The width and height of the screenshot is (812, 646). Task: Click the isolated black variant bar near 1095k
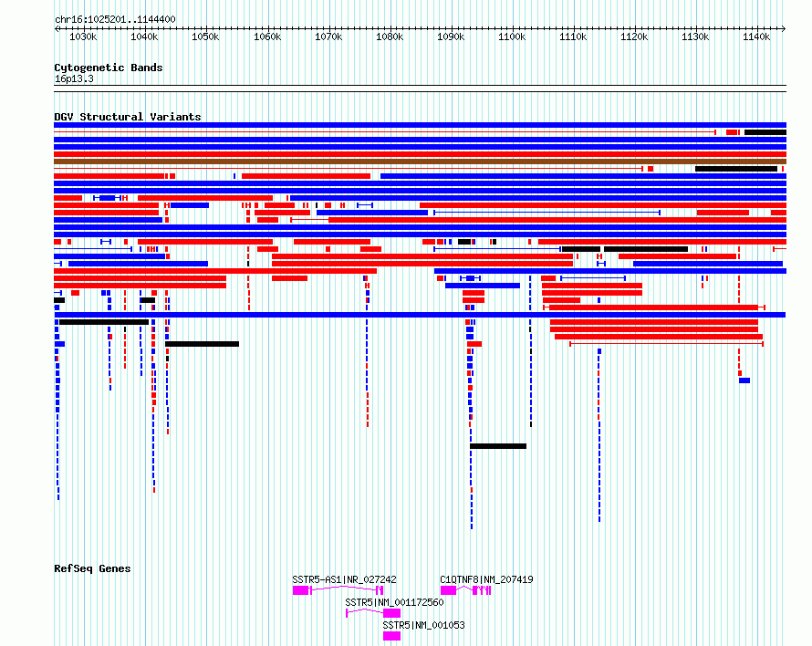coord(498,446)
